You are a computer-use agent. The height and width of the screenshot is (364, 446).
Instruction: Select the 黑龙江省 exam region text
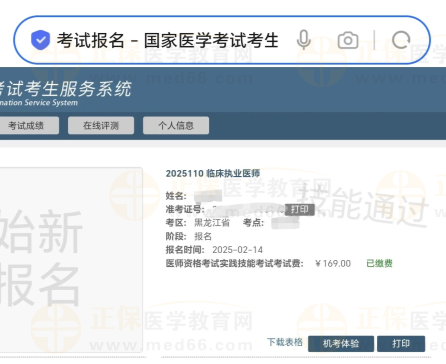click(212, 223)
